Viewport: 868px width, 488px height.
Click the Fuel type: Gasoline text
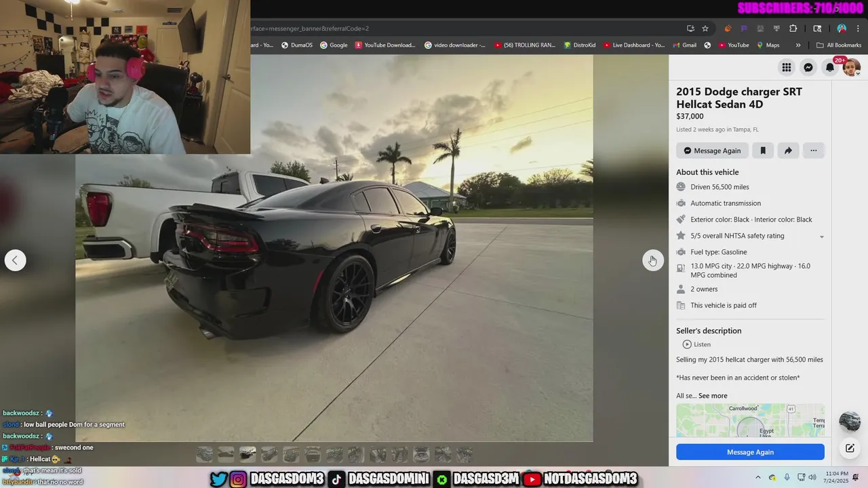(x=719, y=252)
